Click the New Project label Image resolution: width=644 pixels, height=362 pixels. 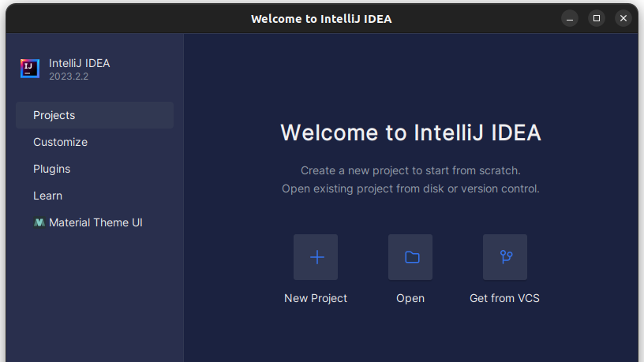point(316,298)
